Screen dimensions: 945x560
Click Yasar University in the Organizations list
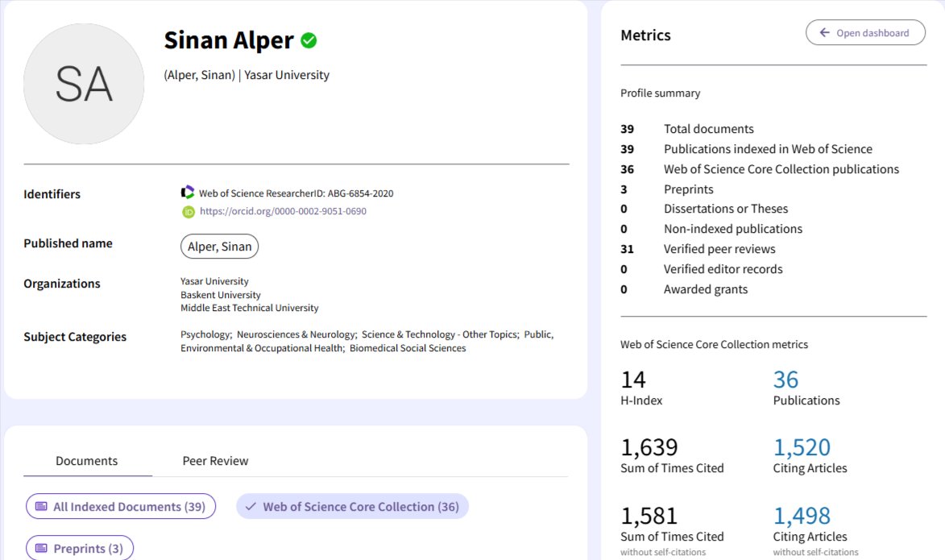214,281
